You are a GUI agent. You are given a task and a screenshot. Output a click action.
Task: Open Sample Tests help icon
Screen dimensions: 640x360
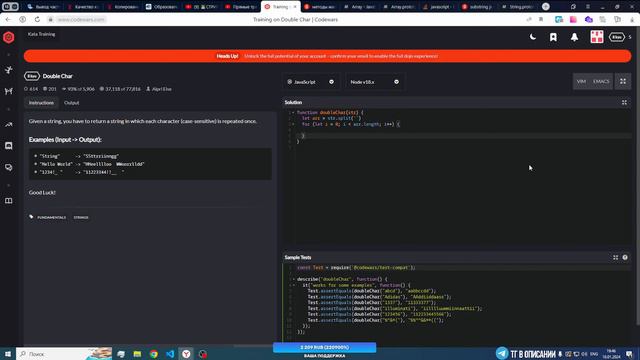point(625,258)
